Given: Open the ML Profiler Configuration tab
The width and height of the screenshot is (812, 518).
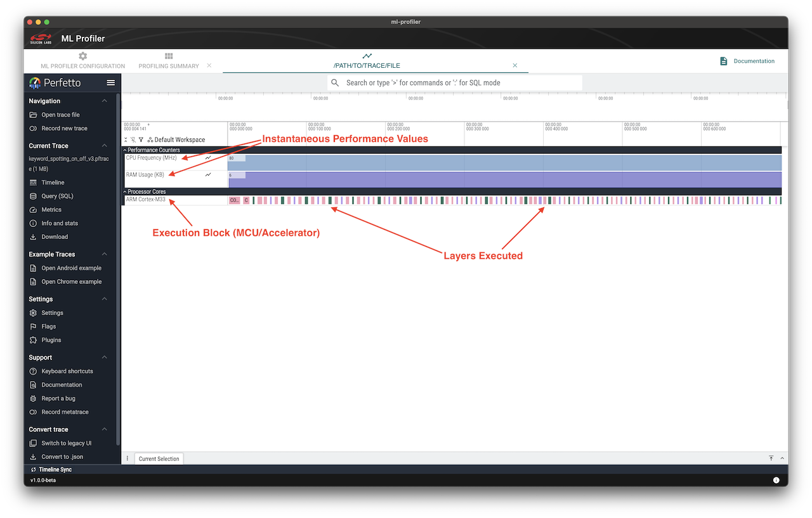Looking at the screenshot, I should 82,61.
